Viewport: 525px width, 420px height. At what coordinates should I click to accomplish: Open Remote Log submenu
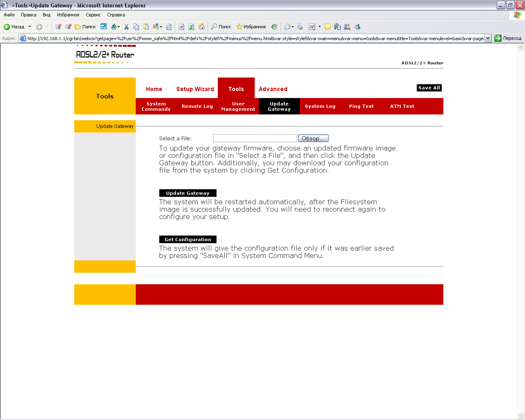pyautogui.click(x=197, y=106)
